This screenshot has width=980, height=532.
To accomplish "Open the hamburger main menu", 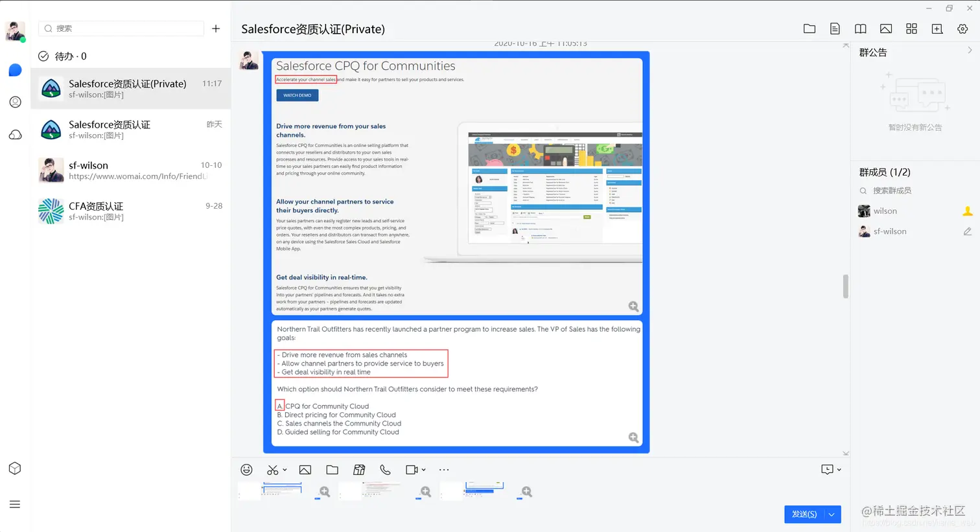I will tap(15, 504).
